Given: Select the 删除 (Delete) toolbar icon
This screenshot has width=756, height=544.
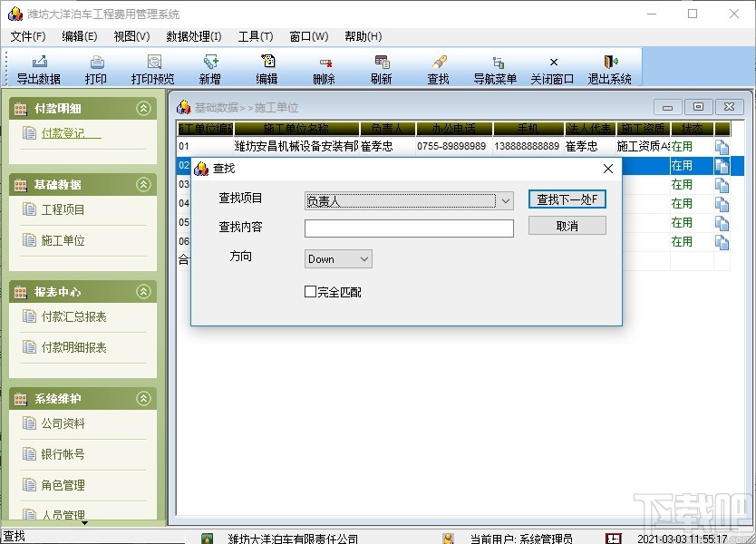Looking at the screenshot, I should coord(324,67).
